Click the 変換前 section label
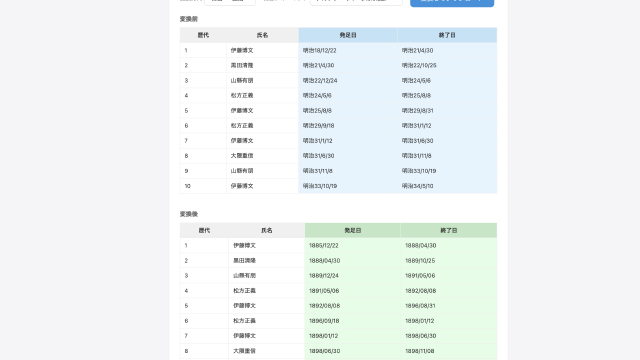Image resolution: width=640 pixels, height=360 pixels. click(189, 19)
